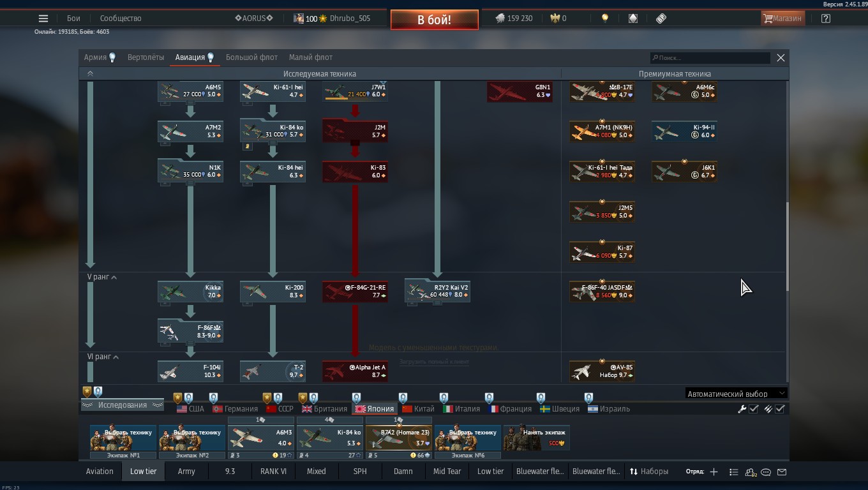Open the contacts icon in the bottom bar
This screenshot has height=490, width=868.
(751, 472)
